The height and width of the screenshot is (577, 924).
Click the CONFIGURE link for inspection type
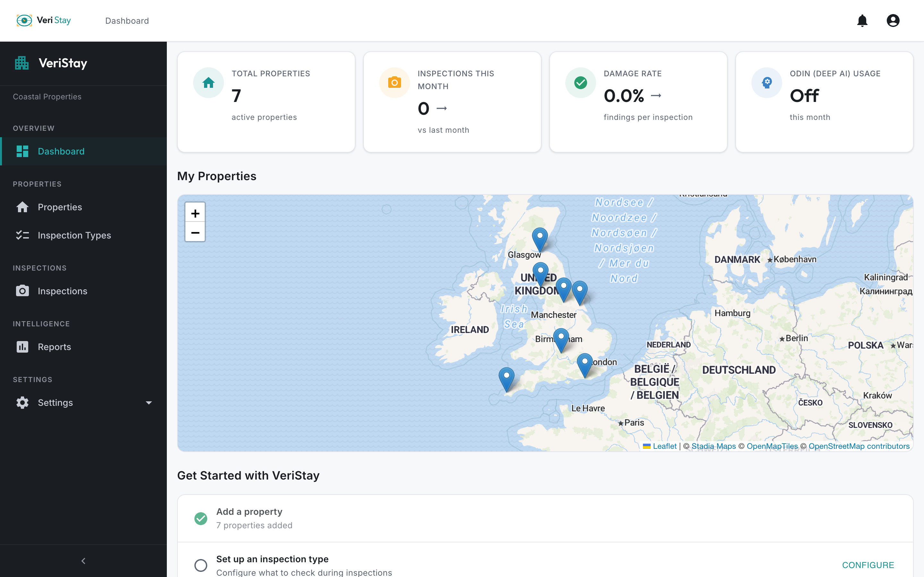click(x=868, y=565)
